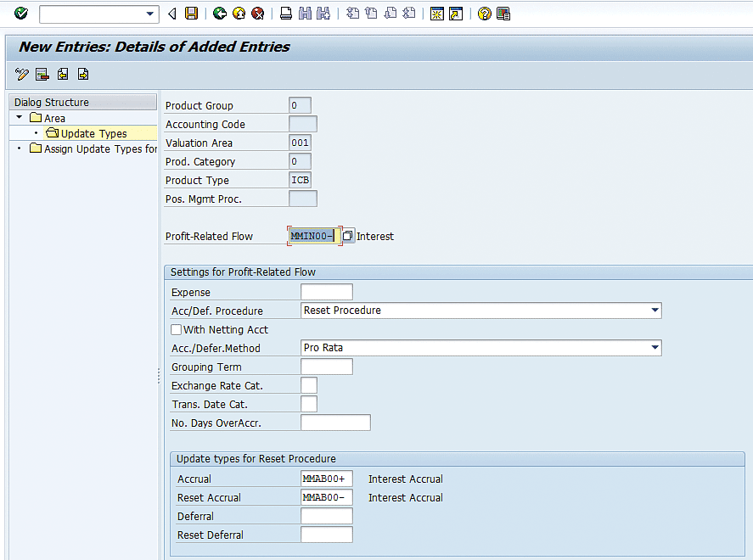Save entries with the floppy disk icon

[191, 14]
